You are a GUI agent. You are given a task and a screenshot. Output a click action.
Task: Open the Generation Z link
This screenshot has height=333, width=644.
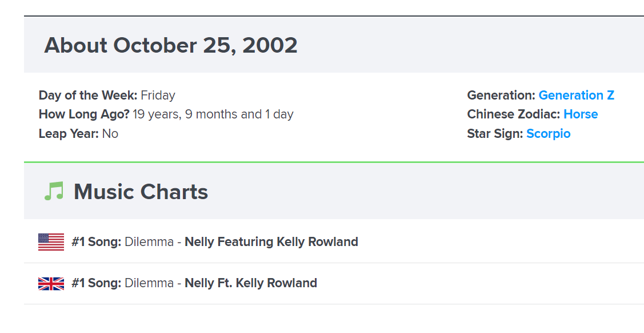point(576,96)
